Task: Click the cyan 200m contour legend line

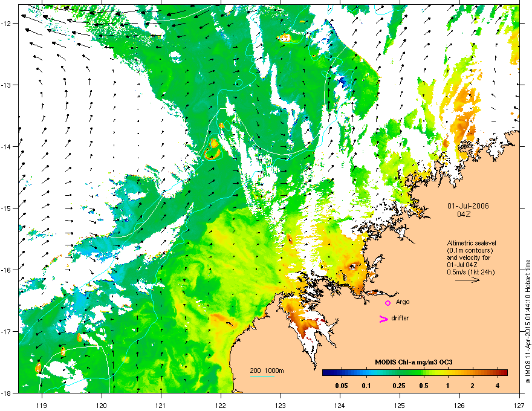Action: pyautogui.click(x=262, y=376)
